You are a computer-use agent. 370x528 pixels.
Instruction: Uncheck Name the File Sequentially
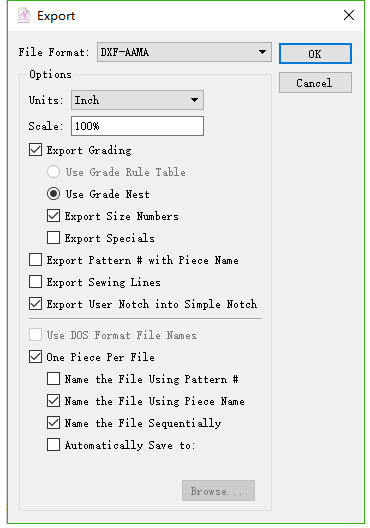click(x=54, y=423)
